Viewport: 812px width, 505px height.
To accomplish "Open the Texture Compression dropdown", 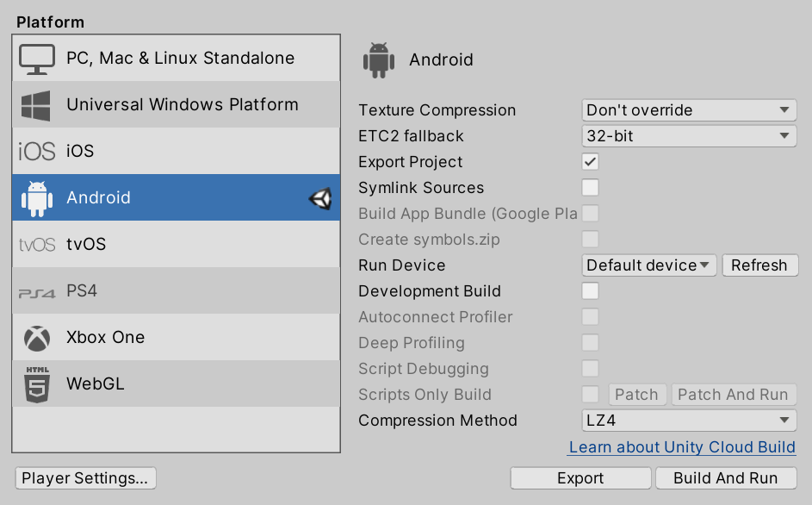I will coord(689,110).
